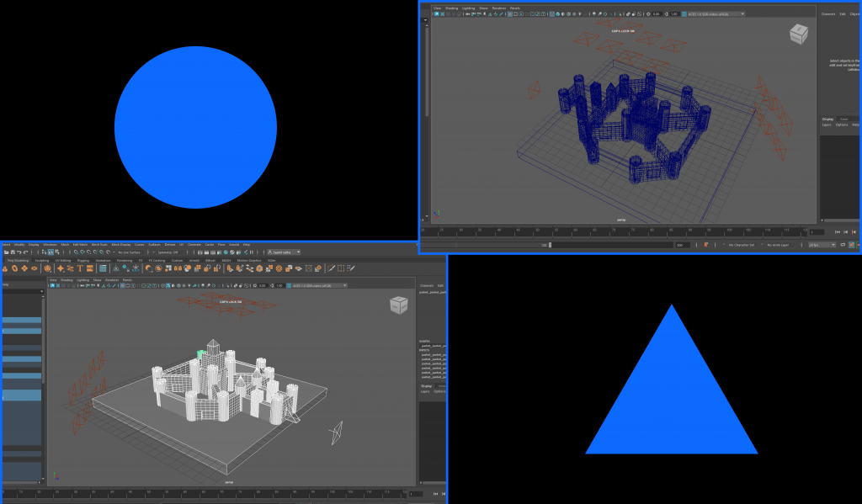Viewport: 862px width, 504px height.
Task: Open the Shading menu in the upper viewport
Action: click(451, 8)
